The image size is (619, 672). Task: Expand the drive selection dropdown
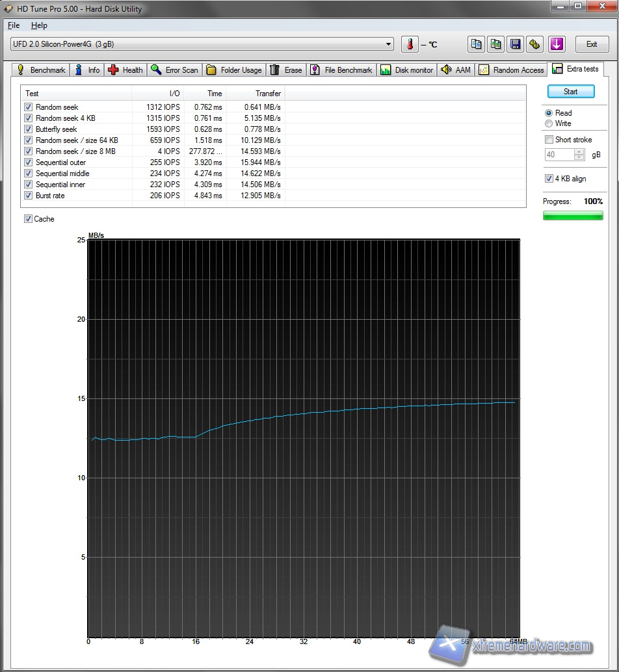(389, 44)
